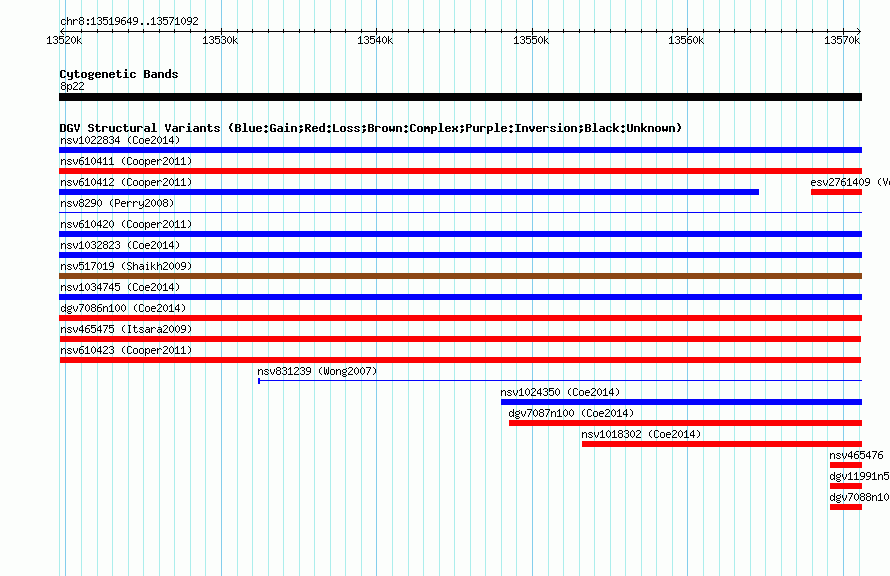This screenshot has width=890, height=576.
Task: Open variant dgv7087n100 (Coe2014) label
Action: [571, 413]
